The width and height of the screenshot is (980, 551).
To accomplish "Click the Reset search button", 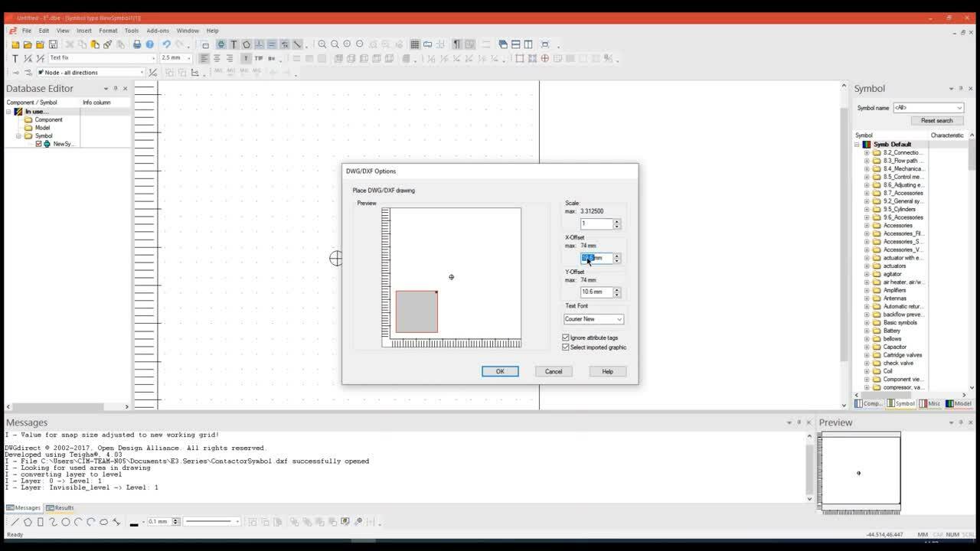I will click(x=936, y=121).
